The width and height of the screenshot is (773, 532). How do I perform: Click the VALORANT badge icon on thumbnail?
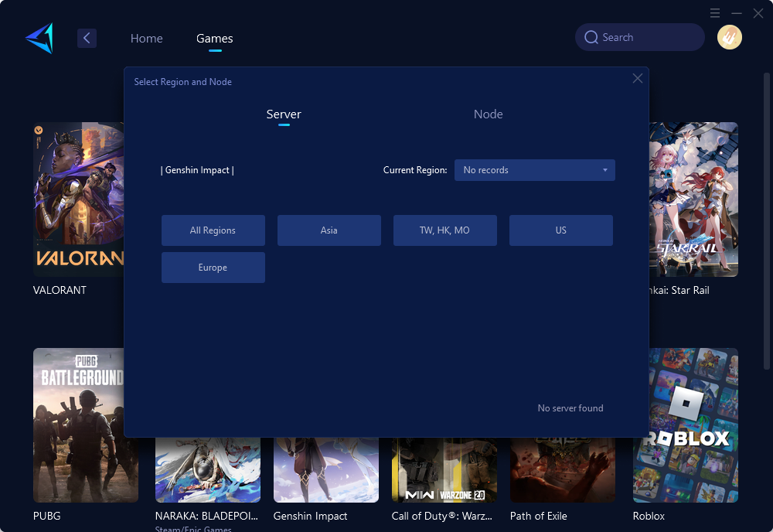pos(39,130)
